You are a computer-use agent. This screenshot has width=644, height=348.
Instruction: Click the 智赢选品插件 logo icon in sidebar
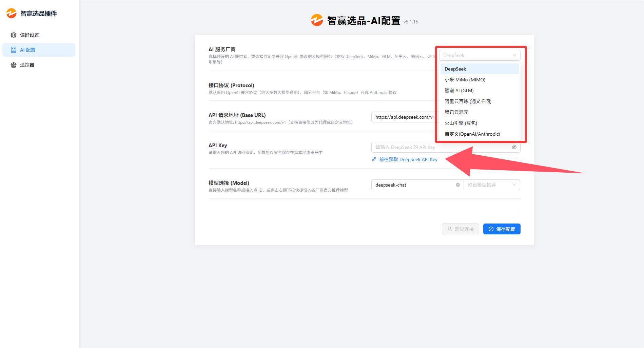[x=12, y=13]
